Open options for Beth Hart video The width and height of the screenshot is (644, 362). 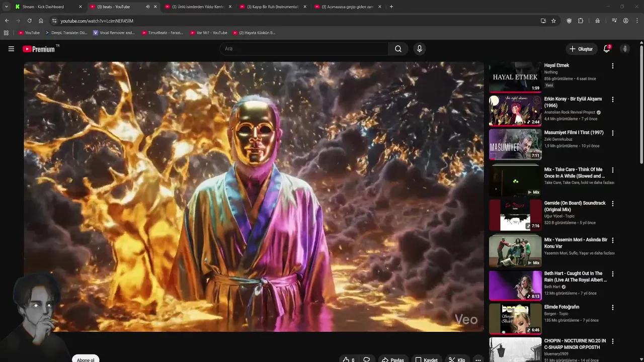(612, 274)
